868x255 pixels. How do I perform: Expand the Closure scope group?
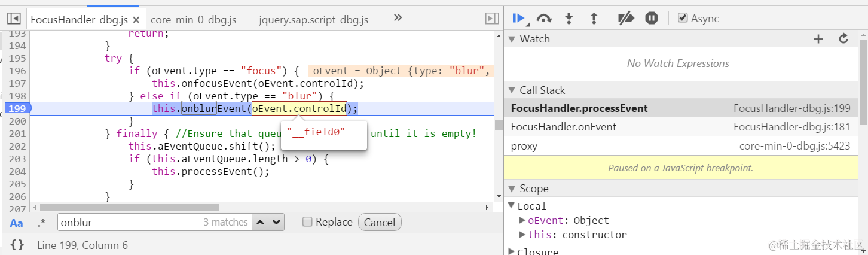pyautogui.click(x=512, y=251)
